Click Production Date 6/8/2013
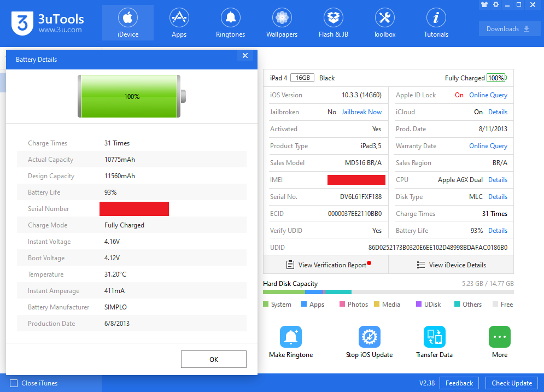Screen dimensions: 544x392 [117, 324]
